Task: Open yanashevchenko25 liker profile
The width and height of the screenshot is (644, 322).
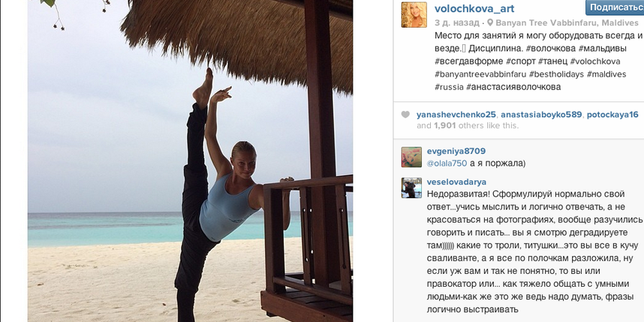Action: 456,115
